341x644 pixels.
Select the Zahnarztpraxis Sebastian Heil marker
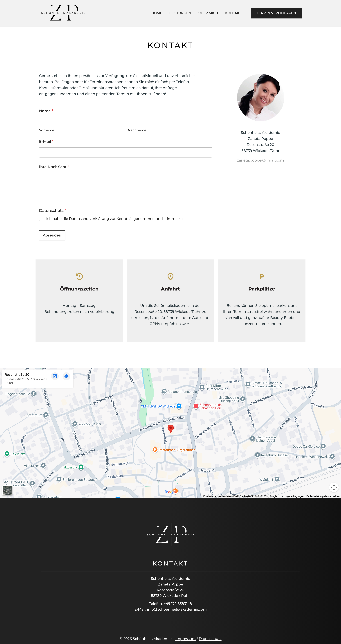click(196, 406)
